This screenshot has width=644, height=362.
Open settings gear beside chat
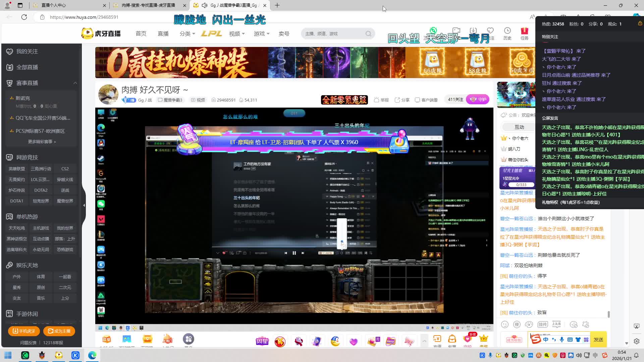[x=636, y=341]
